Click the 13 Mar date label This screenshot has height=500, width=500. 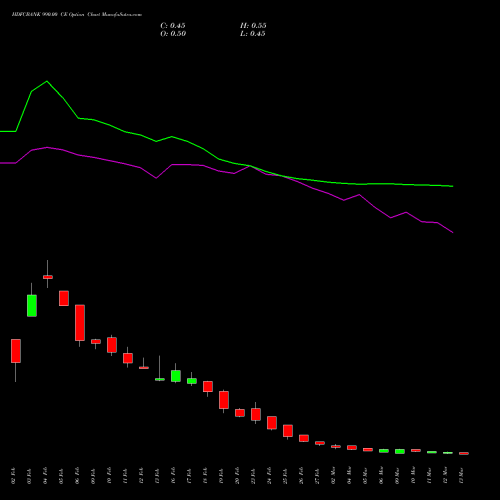pos(461,476)
